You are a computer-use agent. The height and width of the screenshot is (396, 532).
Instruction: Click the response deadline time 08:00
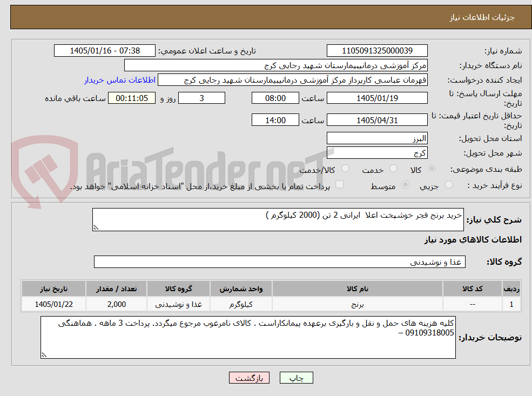(275, 98)
